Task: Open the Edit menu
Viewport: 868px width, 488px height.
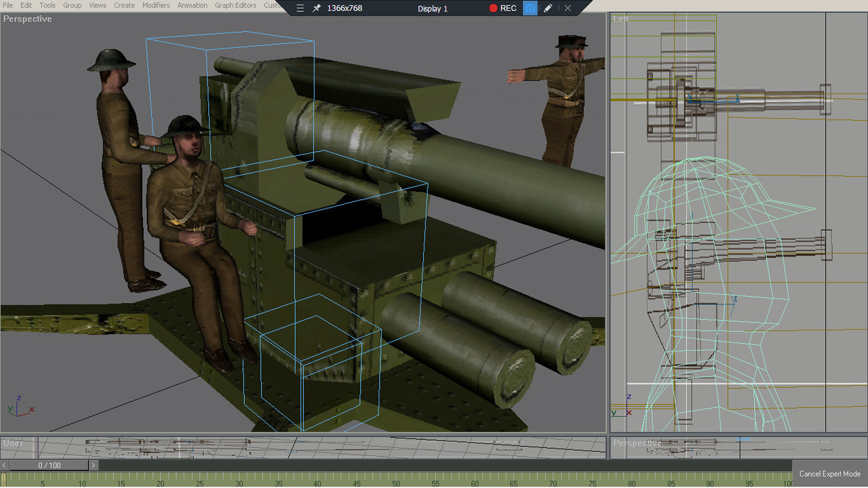Action: coord(26,5)
